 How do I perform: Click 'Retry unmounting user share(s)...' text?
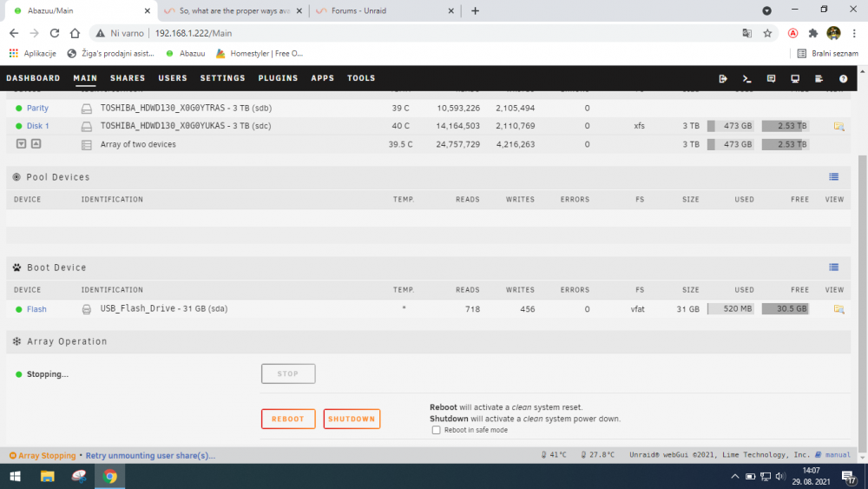click(x=150, y=455)
